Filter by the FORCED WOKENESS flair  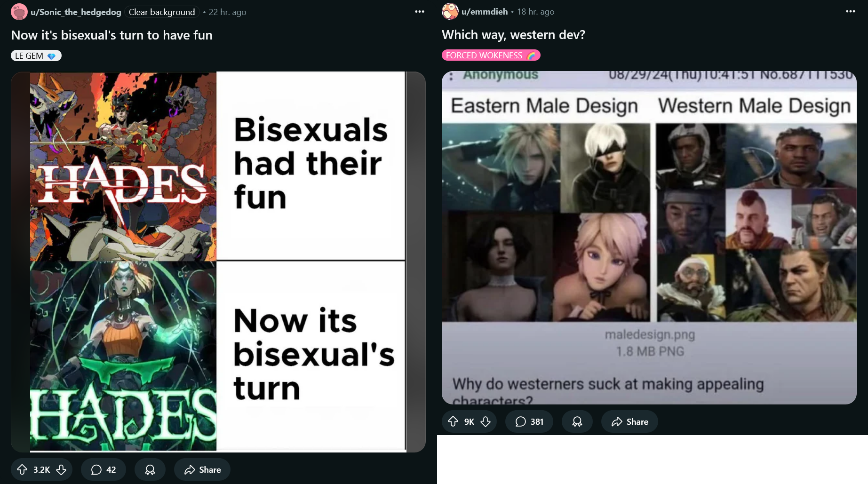(x=491, y=56)
